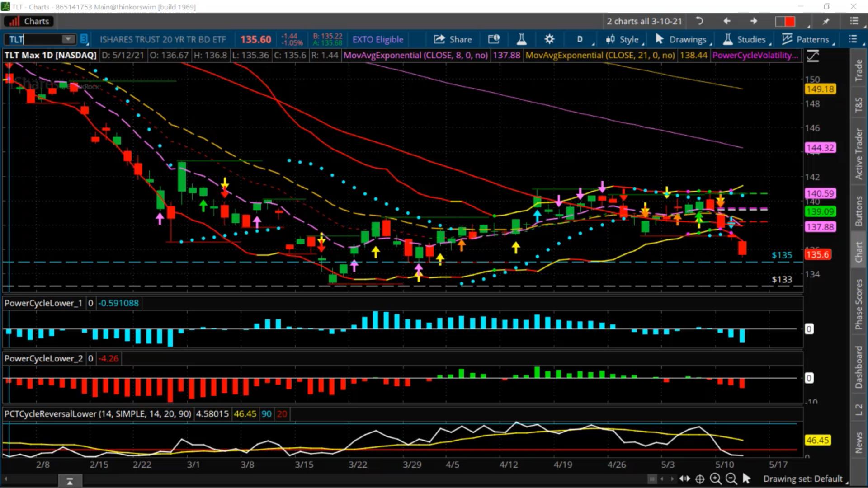Click the 139.09 green price bubble

click(820, 211)
